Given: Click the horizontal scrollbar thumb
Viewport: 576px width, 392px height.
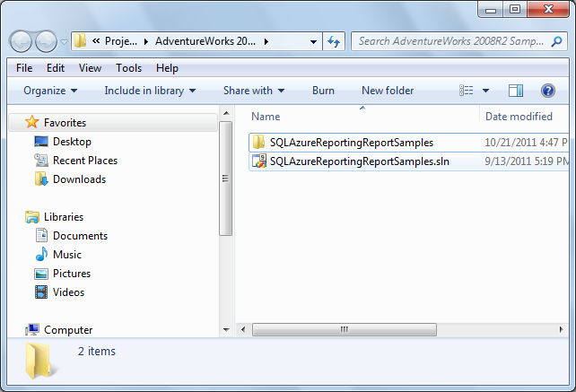Looking at the screenshot, I should click(x=345, y=329).
